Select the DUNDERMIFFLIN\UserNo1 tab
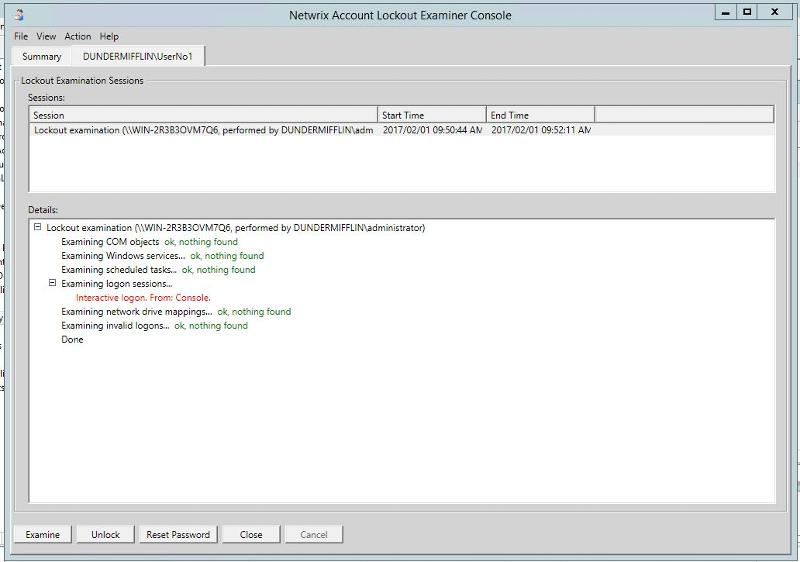Image resolution: width=800 pixels, height=562 pixels. (x=138, y=57)
